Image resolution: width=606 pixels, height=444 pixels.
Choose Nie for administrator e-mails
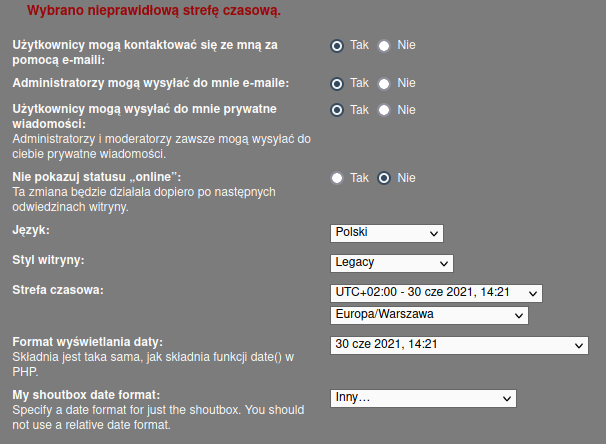(x=384, y=84)
